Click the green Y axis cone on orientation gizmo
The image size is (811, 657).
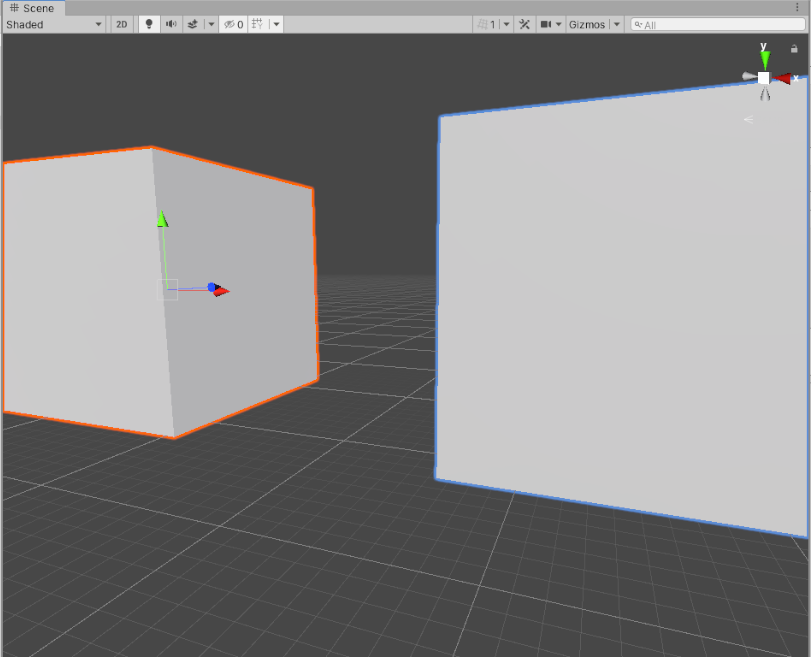tap(765, 58)
